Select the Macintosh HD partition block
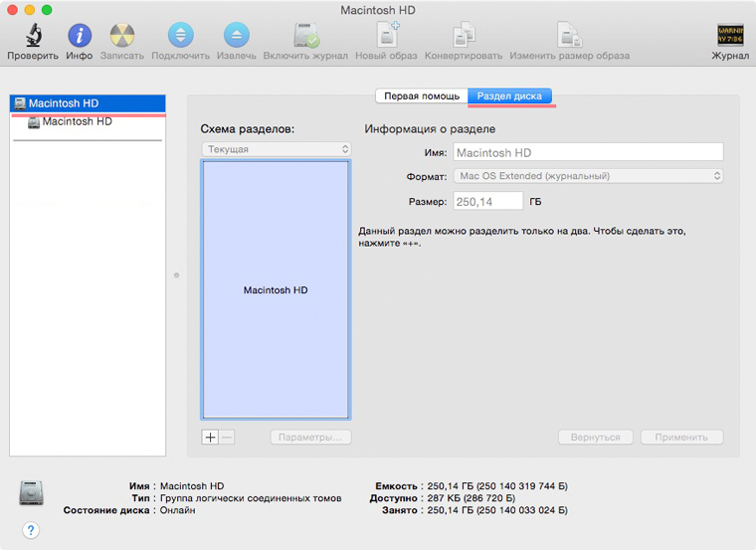The width and height of the screenshot is (756, 550). tap(276, 289)
